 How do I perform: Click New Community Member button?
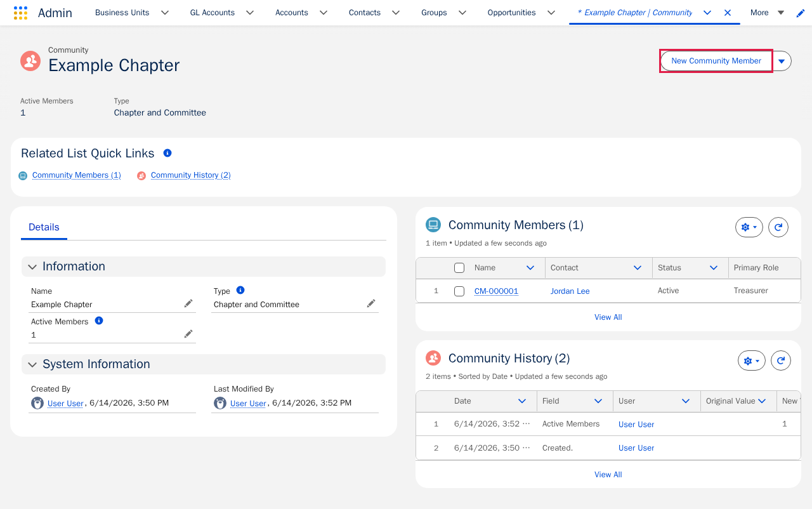click(716, 61)
